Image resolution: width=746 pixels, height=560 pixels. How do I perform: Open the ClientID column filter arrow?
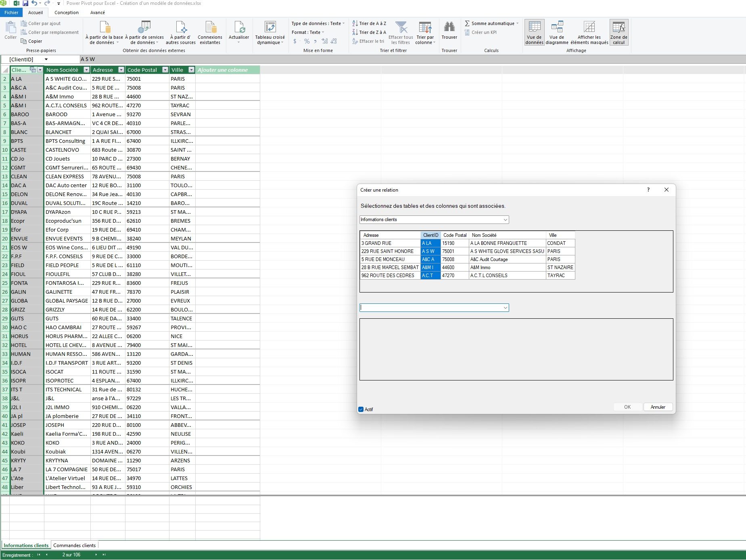pyautogui.click(x=40, y=70)
